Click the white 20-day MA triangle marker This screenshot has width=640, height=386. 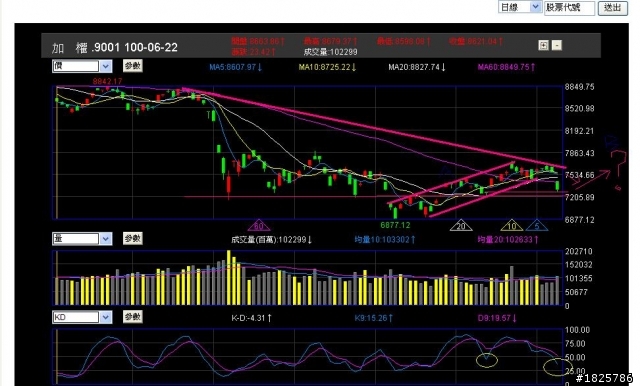461,226
